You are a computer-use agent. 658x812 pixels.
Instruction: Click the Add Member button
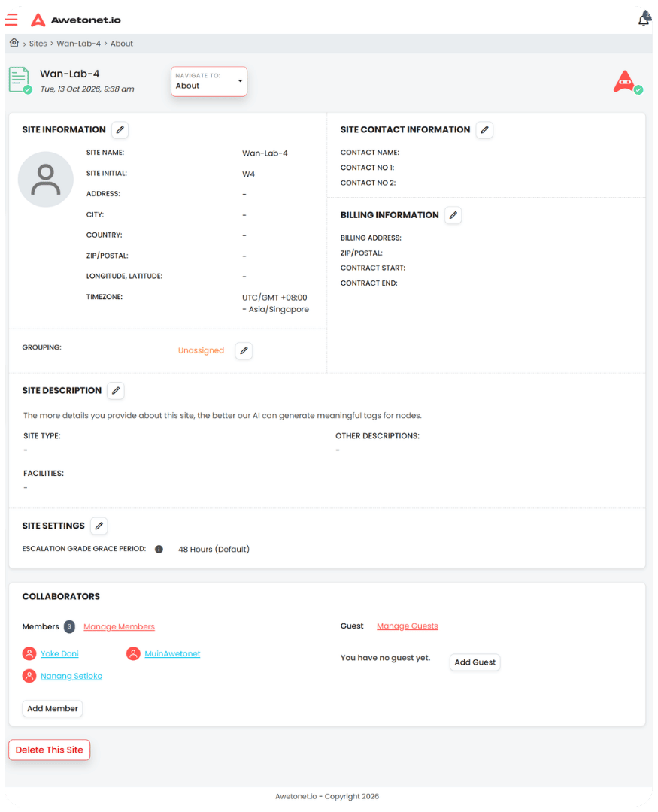point(53,708)
